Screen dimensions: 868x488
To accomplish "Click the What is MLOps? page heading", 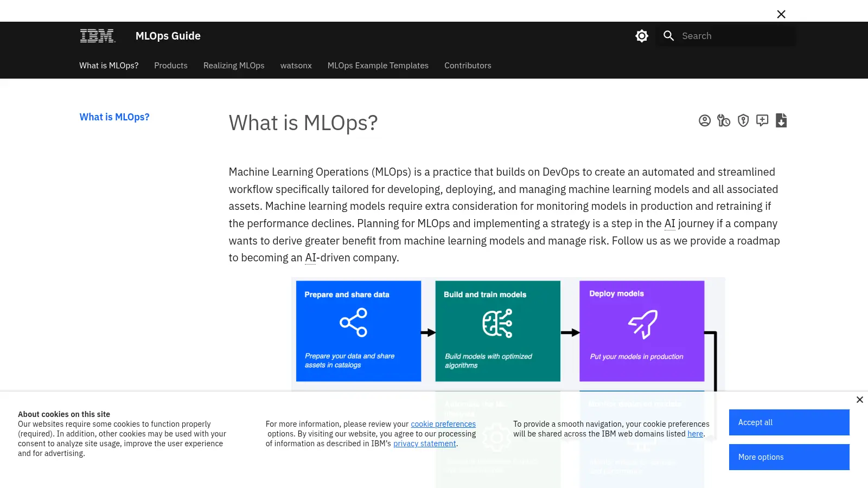I will click(303, 123).
